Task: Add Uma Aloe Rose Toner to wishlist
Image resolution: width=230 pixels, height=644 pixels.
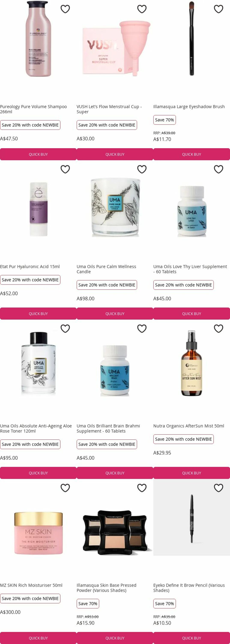Action: [65, 328]
